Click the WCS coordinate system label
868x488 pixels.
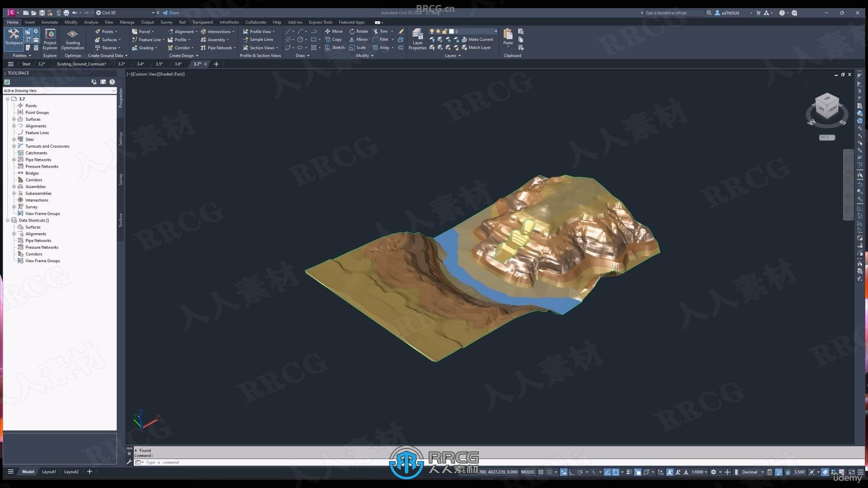pos(826,137)
